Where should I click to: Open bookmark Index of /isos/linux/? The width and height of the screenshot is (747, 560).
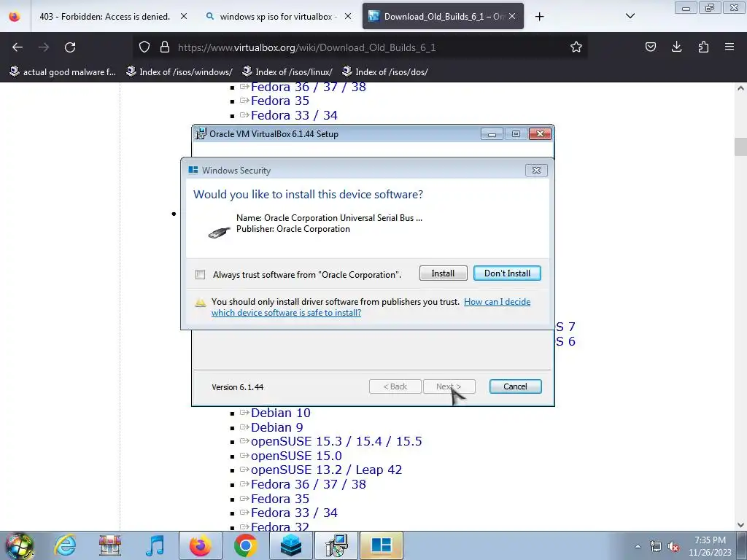[287, 72]
